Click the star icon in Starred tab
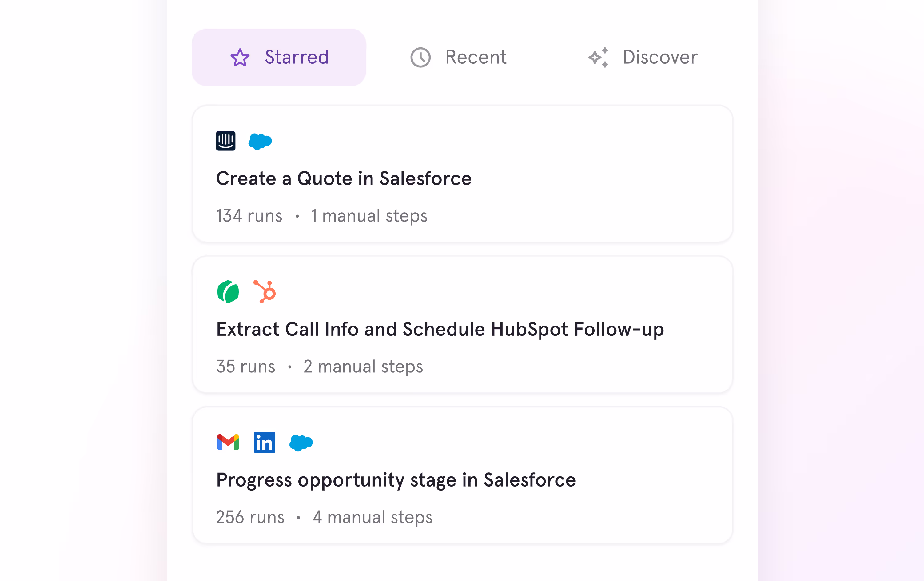Viewport: 924px width, 581px height. tap(240, 58)
